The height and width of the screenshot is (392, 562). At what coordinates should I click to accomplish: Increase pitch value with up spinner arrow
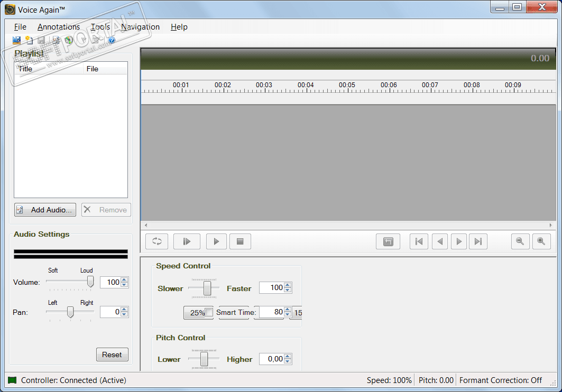288,357
